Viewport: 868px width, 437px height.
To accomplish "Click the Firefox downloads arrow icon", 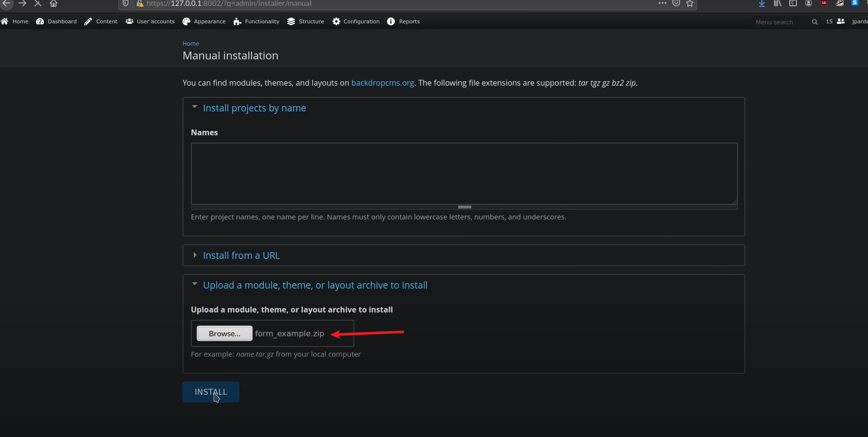I will click(x=762, y=3).
